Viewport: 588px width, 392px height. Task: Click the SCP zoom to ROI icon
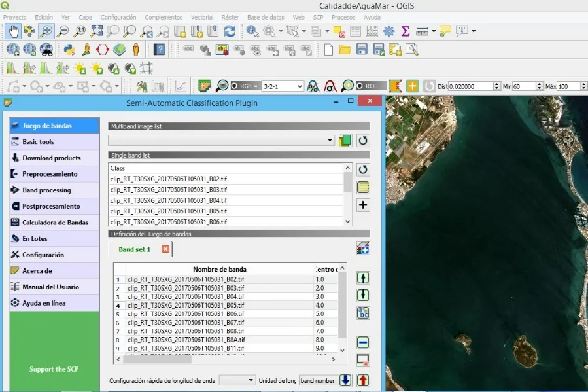pyautogui.click(x=347, y=86)
